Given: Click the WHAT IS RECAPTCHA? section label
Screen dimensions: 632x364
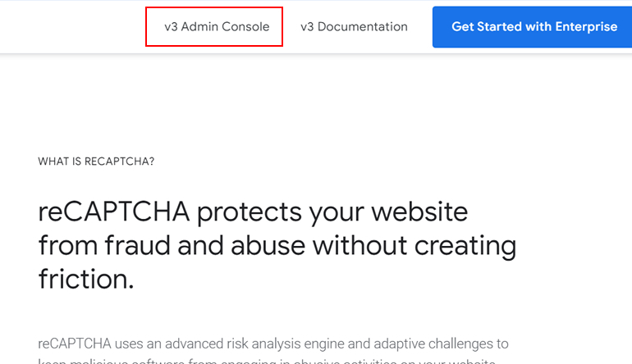Looking at the screenshot, I should [x=96, y=162].
